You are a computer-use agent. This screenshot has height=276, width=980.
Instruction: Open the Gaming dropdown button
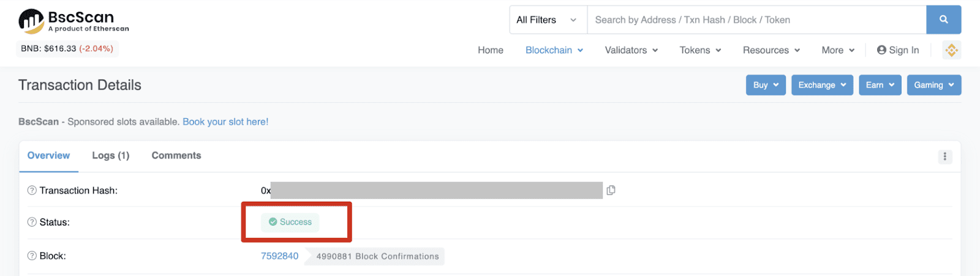(x=933, y=85)
